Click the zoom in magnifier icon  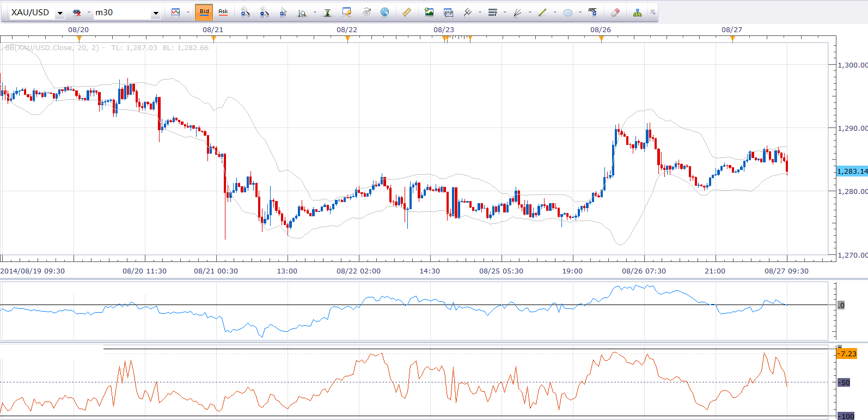point(245,12)
